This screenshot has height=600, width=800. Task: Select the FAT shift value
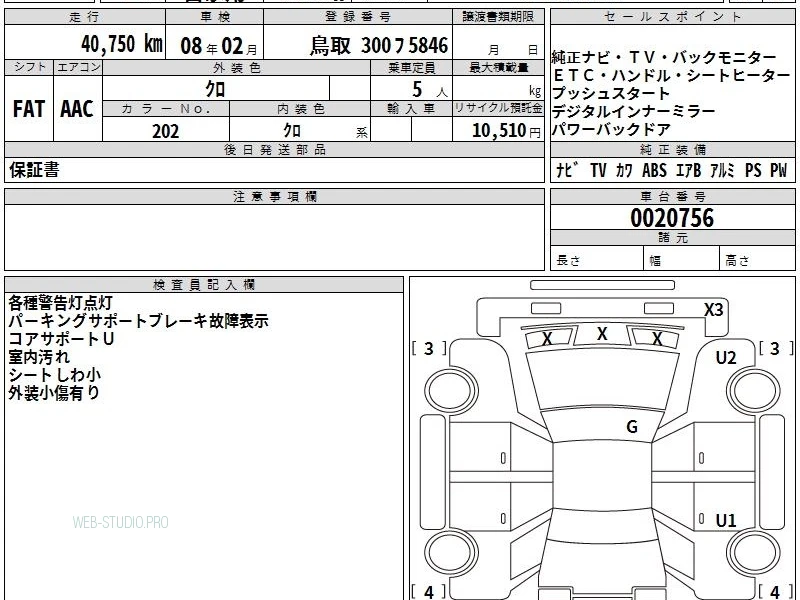point(29,109)
